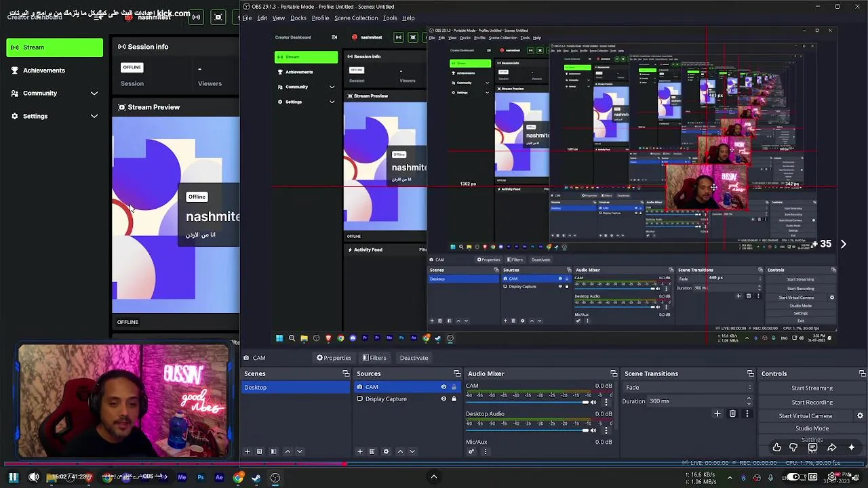Toggle lock on CAM source

(454, 387)
